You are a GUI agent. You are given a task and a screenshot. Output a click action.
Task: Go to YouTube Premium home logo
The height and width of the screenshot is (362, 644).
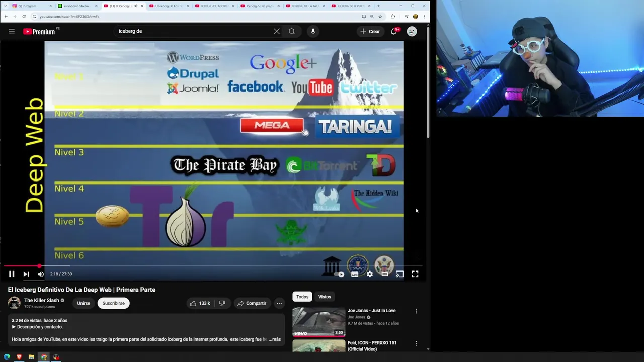[x=39, y=31]
